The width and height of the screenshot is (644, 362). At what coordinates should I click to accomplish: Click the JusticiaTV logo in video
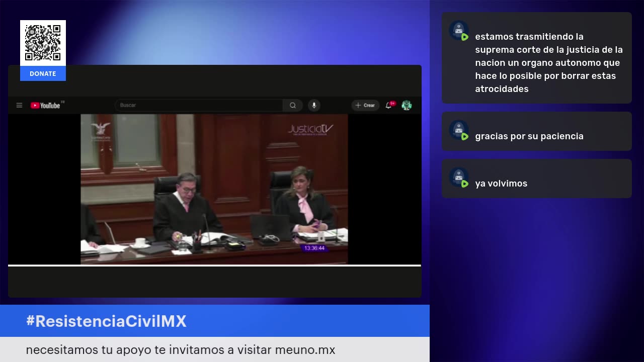click(x=310, y=130)
